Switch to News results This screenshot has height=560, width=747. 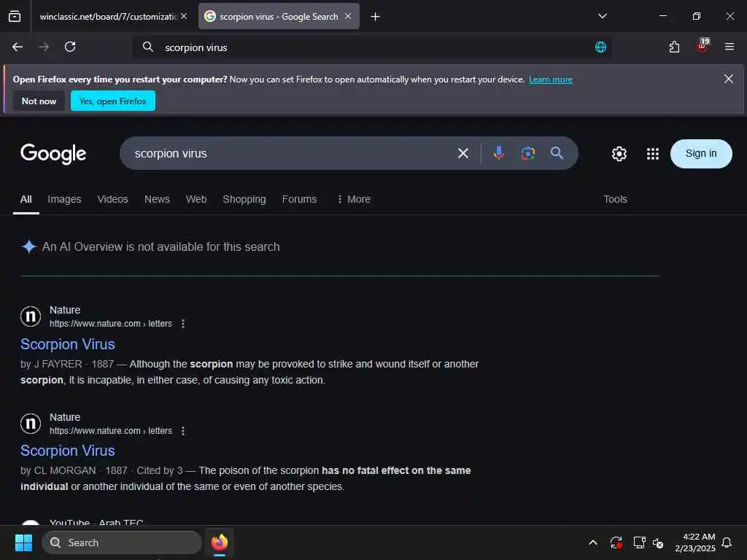[x=157, y=199]
